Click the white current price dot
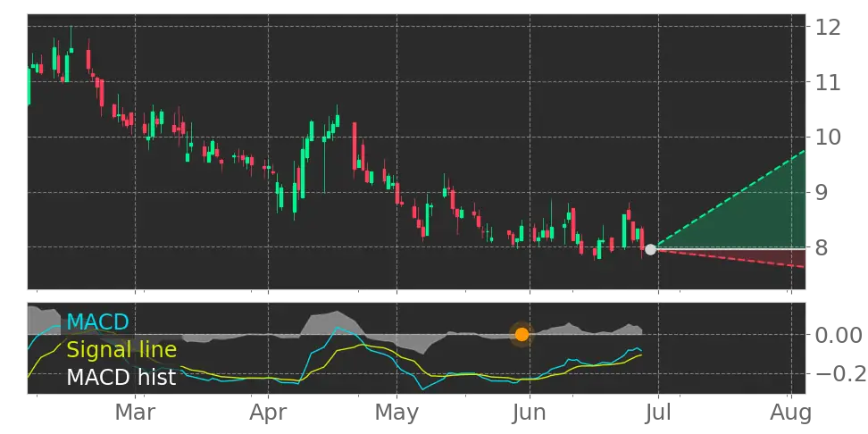868x434 pixels. tap(650, 250)
